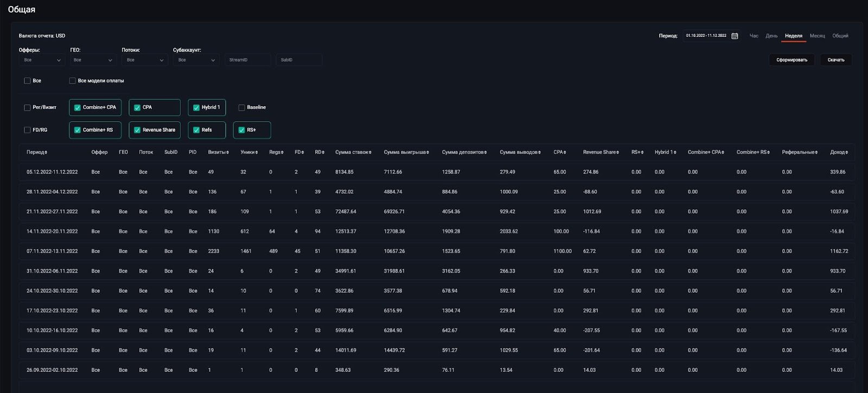Open the Субаккаунт dropdown

(x=196, y=60)
